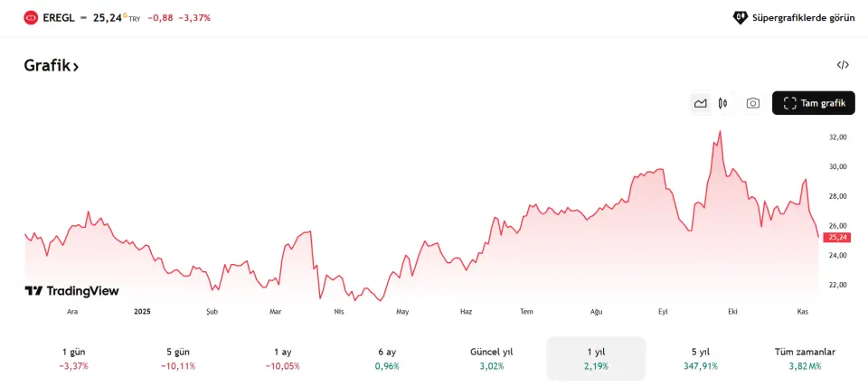Switch to candlestick chart style

723,103
